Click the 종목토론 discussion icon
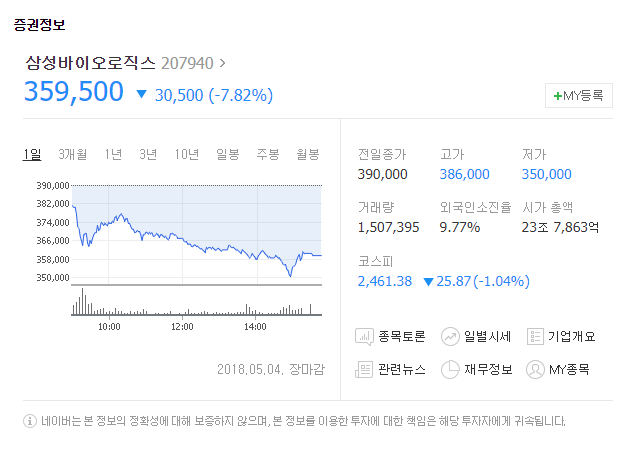The width and height of the screenshot is (637, 453). point(364,337)
